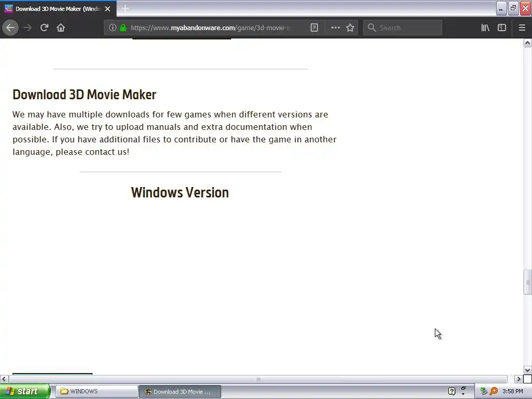The image size is (532, 399).
Task: Click the small restore icon above tray arrow
Action: tap(463, 389)
